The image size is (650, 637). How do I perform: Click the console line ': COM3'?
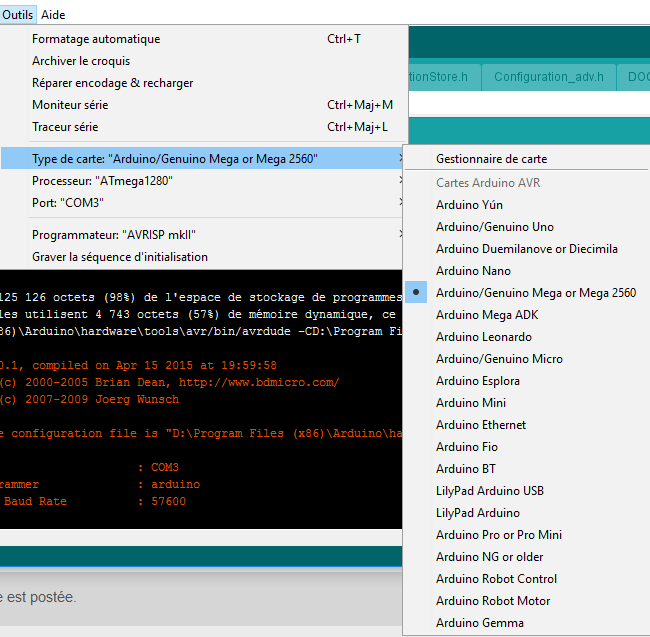(158, 467)
